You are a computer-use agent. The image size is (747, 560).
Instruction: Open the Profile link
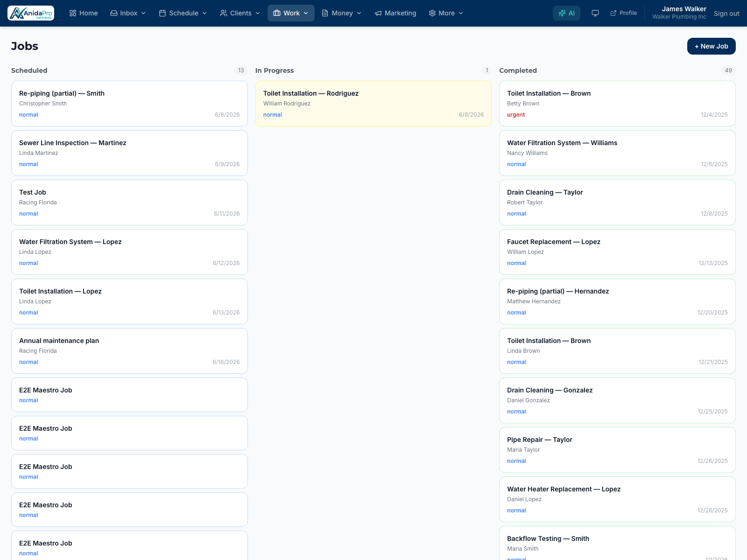[624, 13]
